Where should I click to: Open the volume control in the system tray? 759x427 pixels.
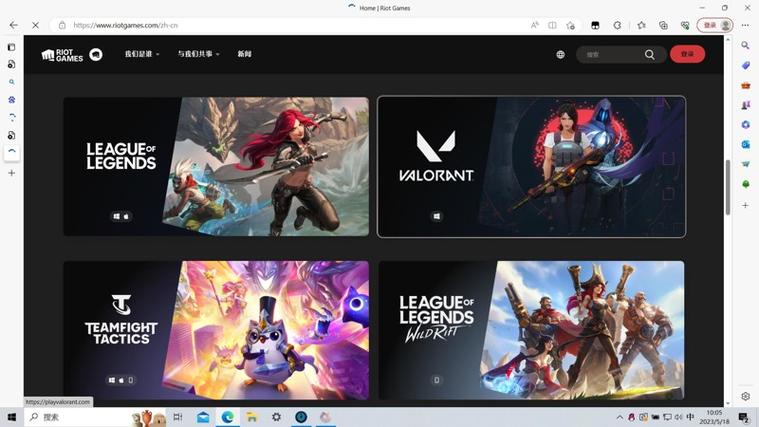click(679, 417)
